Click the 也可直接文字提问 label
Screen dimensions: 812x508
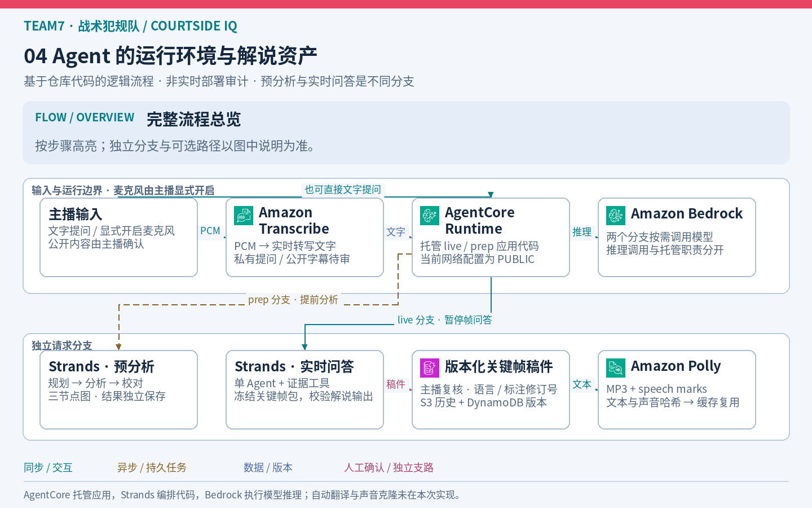(x=343, y=190)
